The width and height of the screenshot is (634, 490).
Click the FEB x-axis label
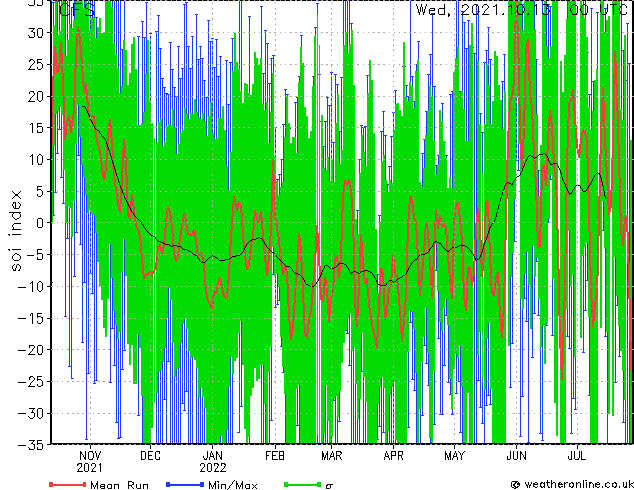coord(275,456)
